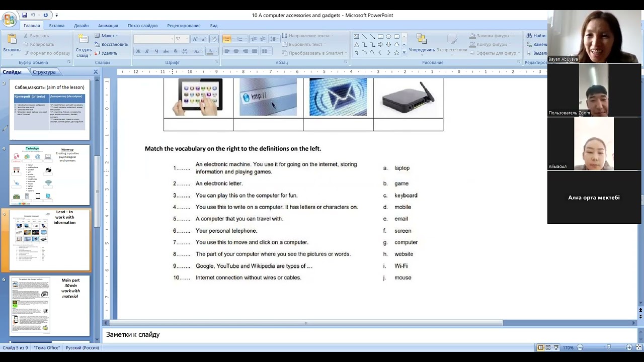Undo the last action

tap(34, 15)
